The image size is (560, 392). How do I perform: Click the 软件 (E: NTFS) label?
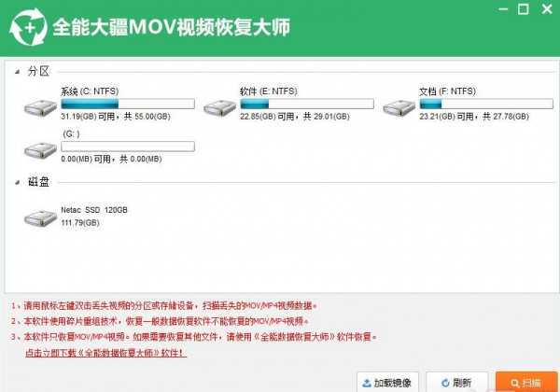point(269,91)
